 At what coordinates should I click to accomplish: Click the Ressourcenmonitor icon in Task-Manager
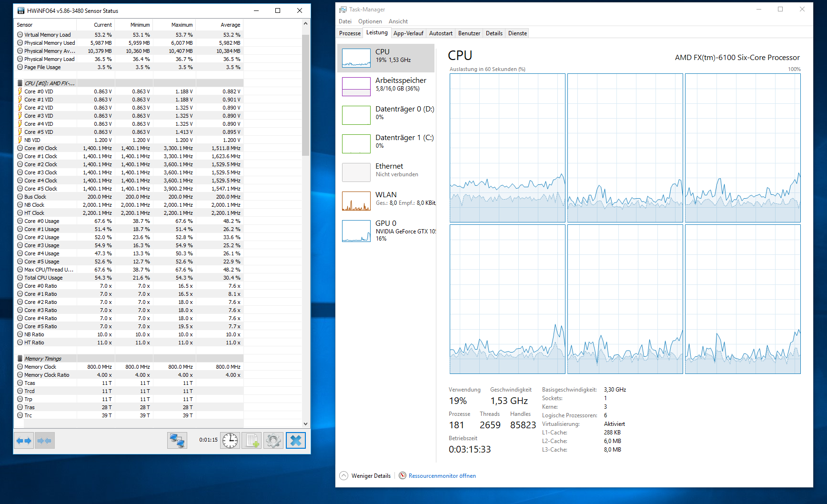pos(403,475)
